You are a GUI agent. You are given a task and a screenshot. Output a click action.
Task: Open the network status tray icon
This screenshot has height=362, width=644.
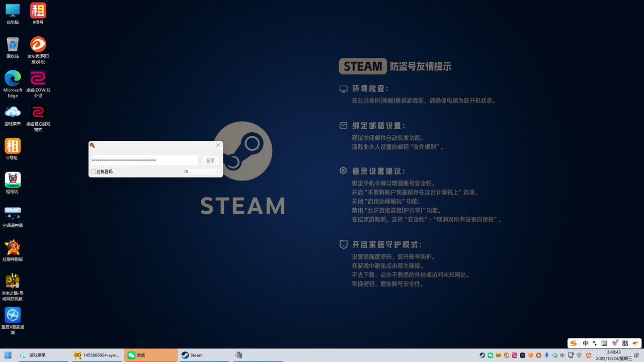(571, 355)
